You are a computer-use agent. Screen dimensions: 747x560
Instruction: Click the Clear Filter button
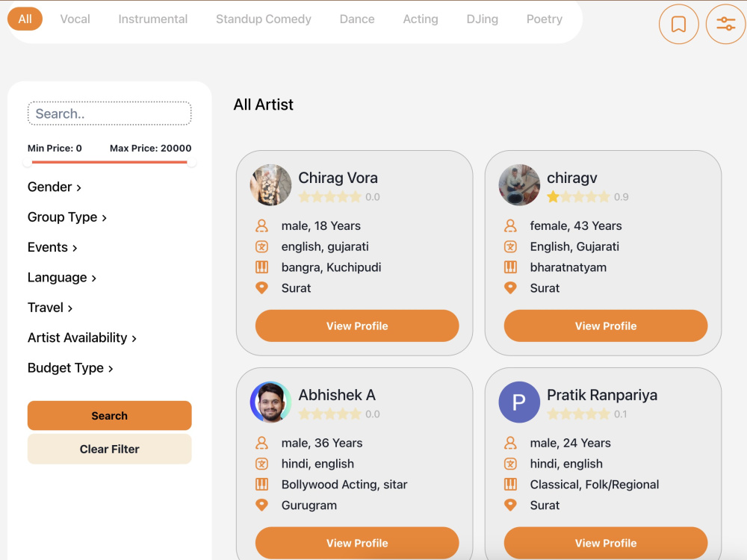pos(110,449)
